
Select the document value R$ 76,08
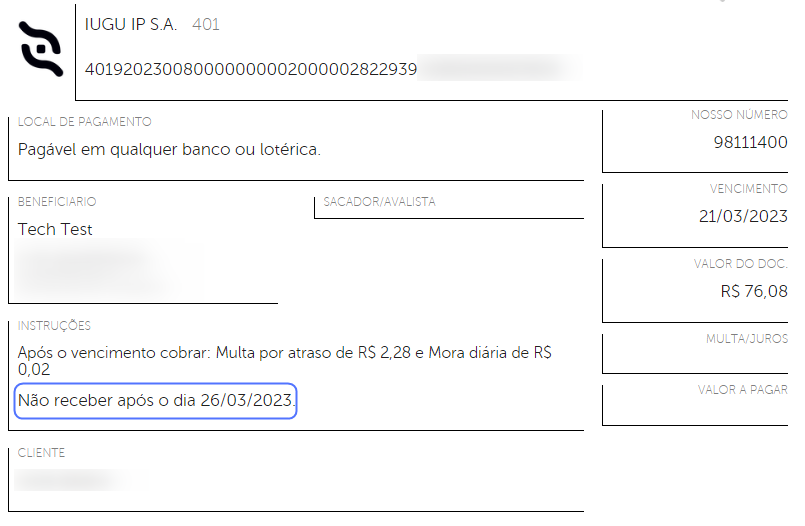click(754, 291)
